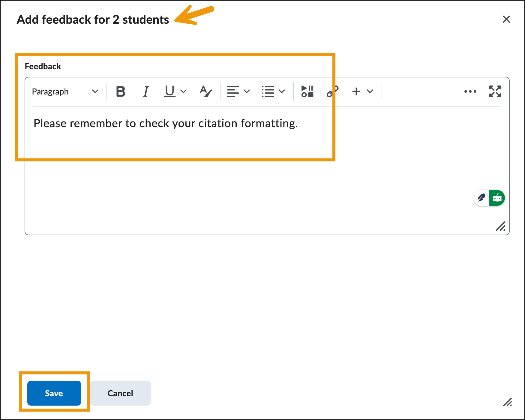
Task: Open the Paragraph format dropdown
Action: [65, 91]
